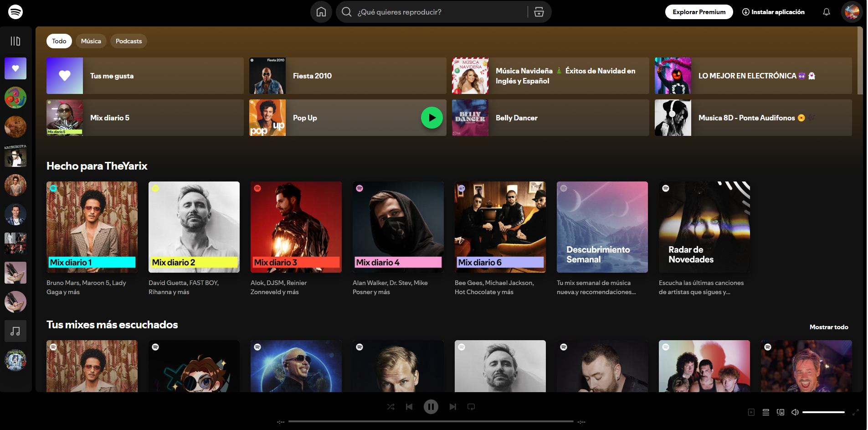
Task: Adjust the volume slider
Action: 824,412
